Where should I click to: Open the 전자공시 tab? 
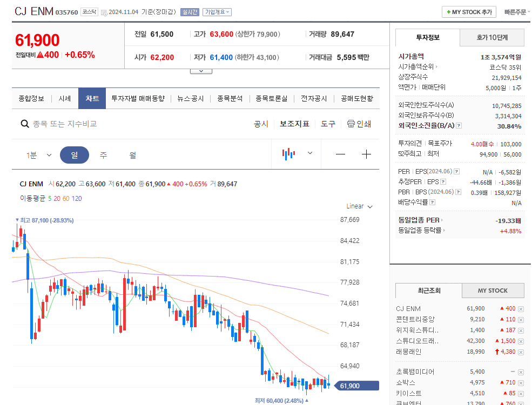[x=314, y=98]
